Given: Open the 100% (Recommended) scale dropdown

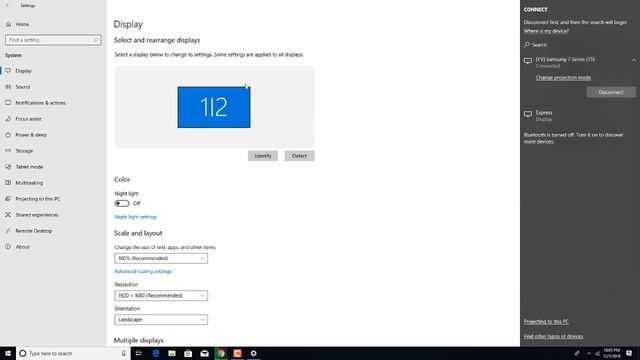Looking at the screenshot, I should click(x=161, y=258).
